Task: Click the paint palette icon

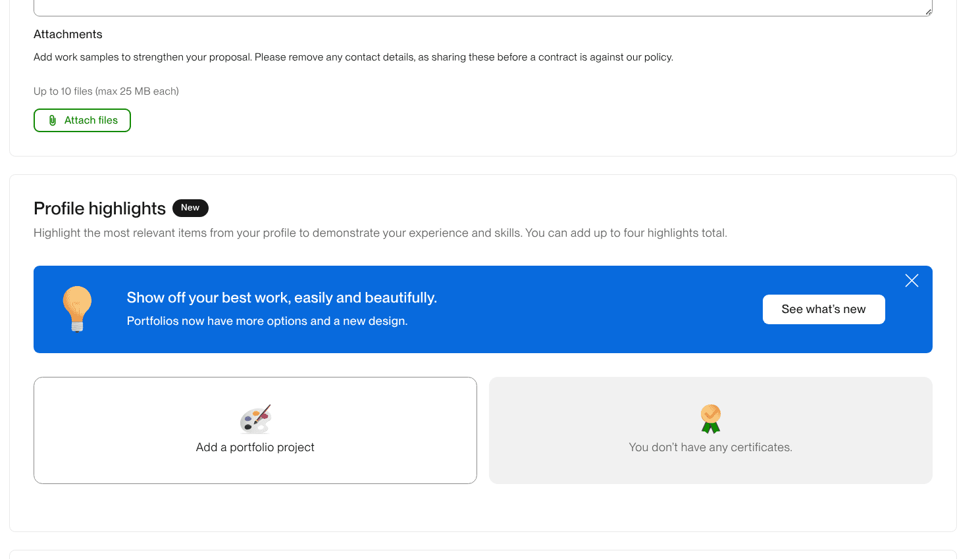Action: (255, 419)
